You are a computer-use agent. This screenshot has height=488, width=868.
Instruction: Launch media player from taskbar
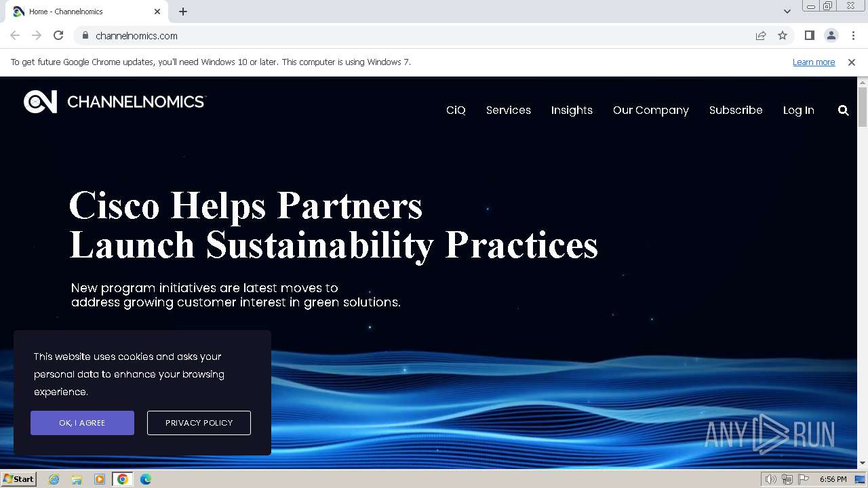[100, 479]
